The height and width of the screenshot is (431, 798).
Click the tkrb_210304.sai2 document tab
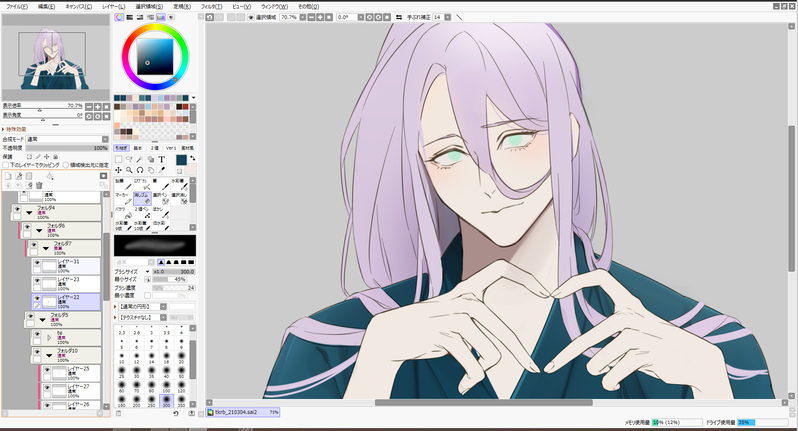(243, 412)
